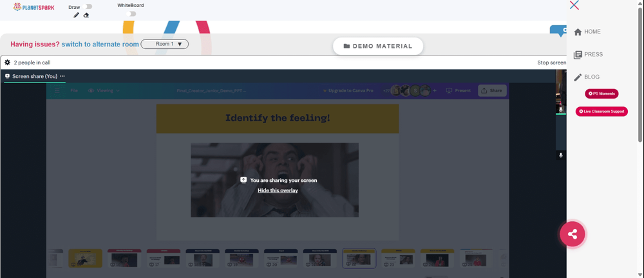Select slide thumbnail 17
Image resolution: width=644 pixels, height=278 pixels.
164,258
